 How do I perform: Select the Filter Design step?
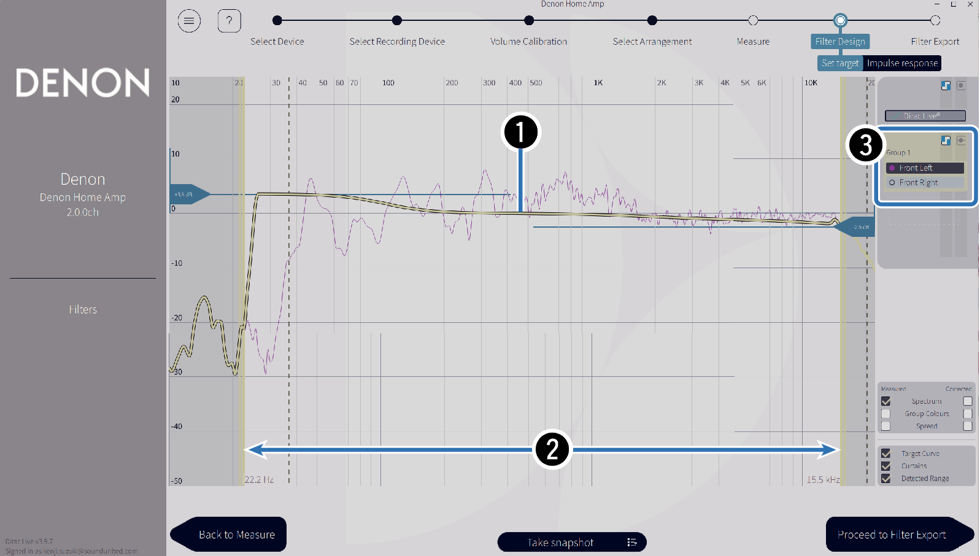click(x=840, y=41)
